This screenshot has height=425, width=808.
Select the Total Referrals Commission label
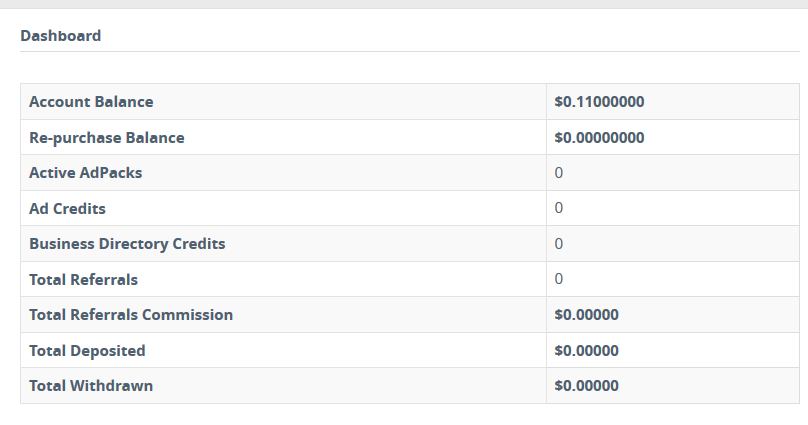pyautogui.click(x=131, y=315)
